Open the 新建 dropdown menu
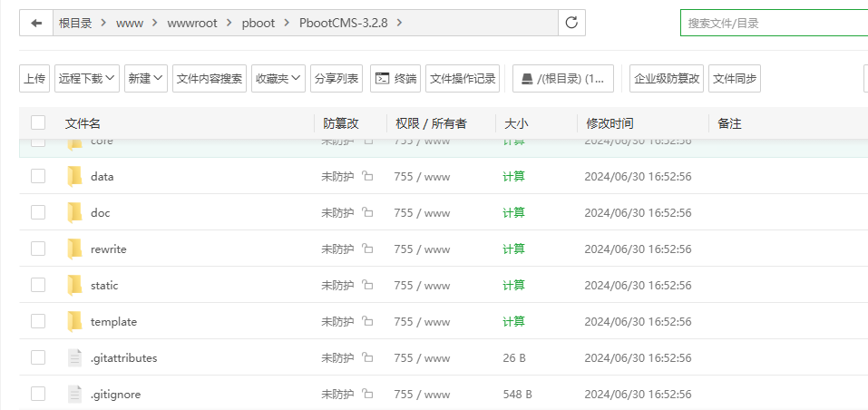The height and width of the screenshot is (410, 868). pos(146,79)
